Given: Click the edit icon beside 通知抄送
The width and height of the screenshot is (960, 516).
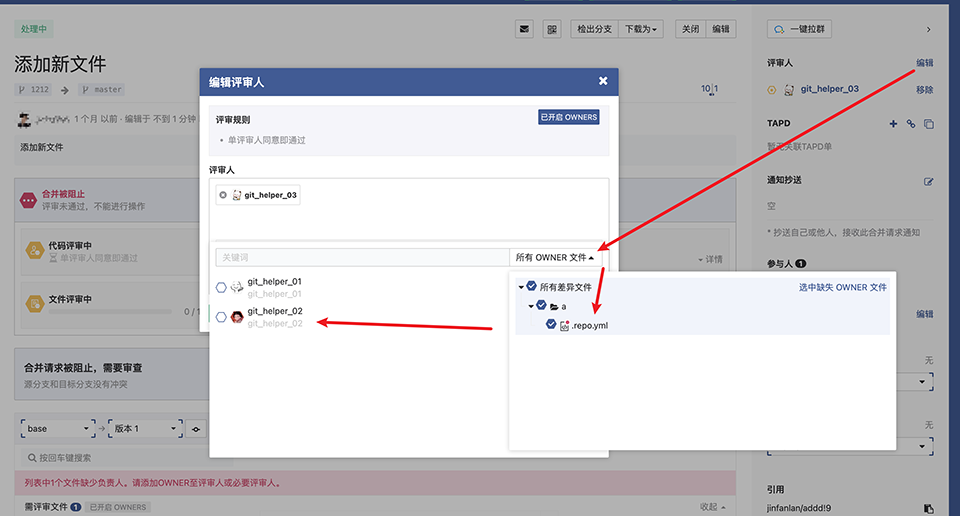Looking at the screenshot, I should 929,181.
